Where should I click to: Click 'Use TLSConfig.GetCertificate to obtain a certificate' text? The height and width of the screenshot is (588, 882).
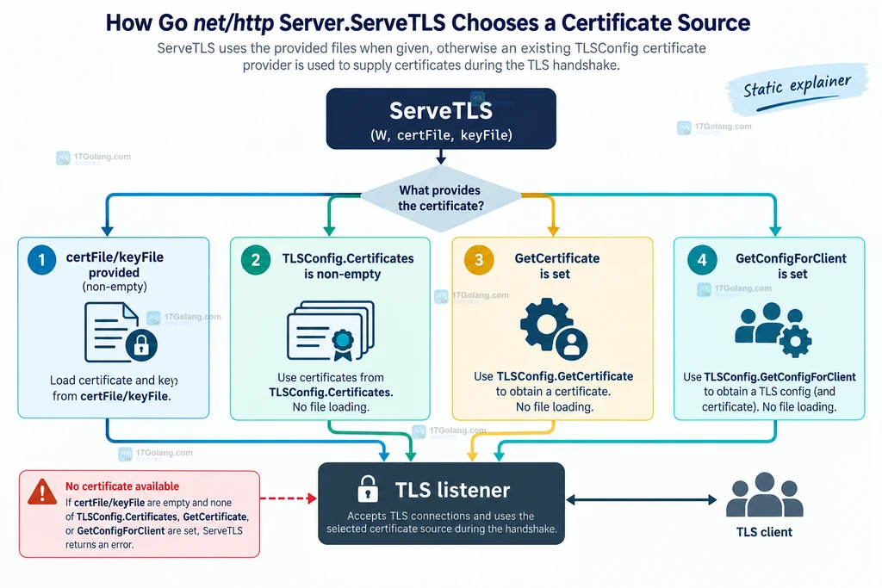[x=554, y=392]
